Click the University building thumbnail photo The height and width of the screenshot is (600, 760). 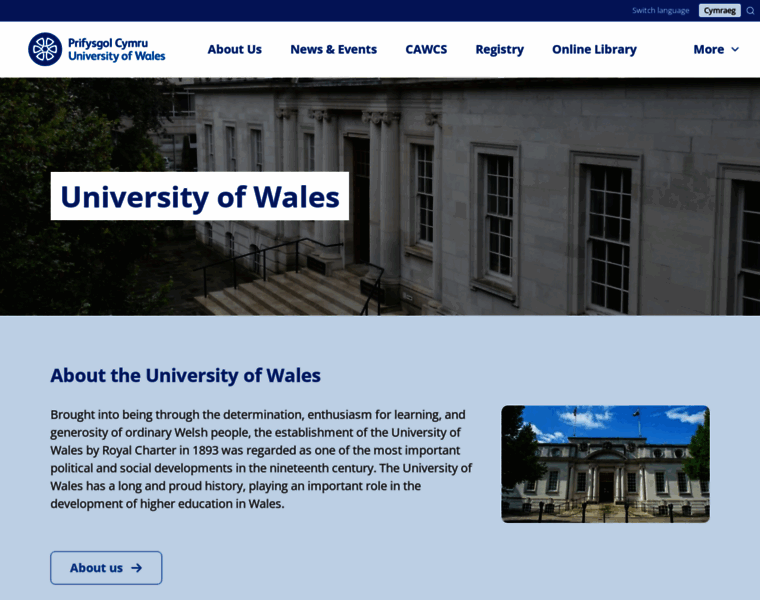605,464
